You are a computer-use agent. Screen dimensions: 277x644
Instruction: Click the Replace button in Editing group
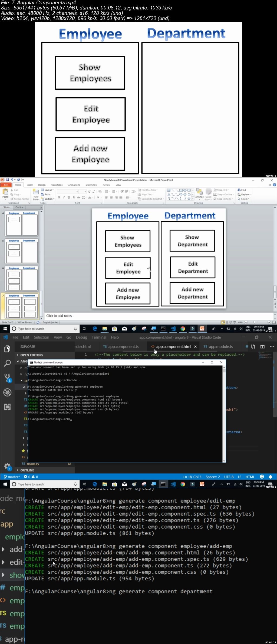(245, 194)
